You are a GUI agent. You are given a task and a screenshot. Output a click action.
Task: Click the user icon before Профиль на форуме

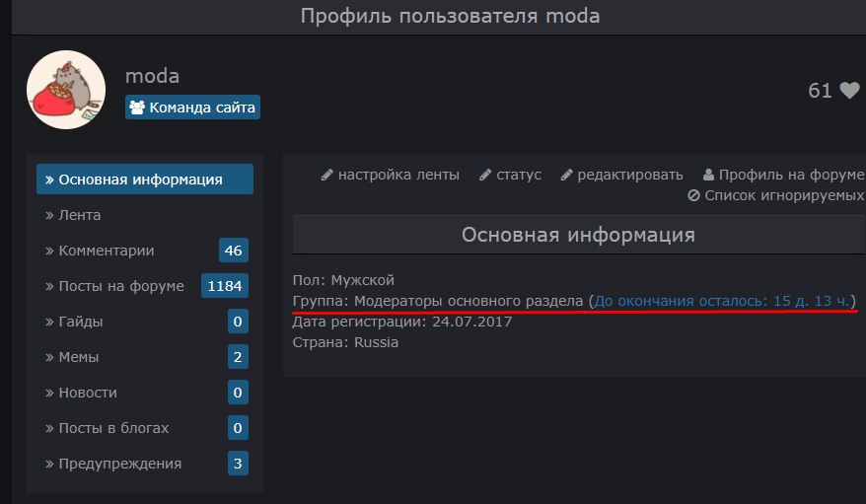pyautogui.click(x=708, y=175)
